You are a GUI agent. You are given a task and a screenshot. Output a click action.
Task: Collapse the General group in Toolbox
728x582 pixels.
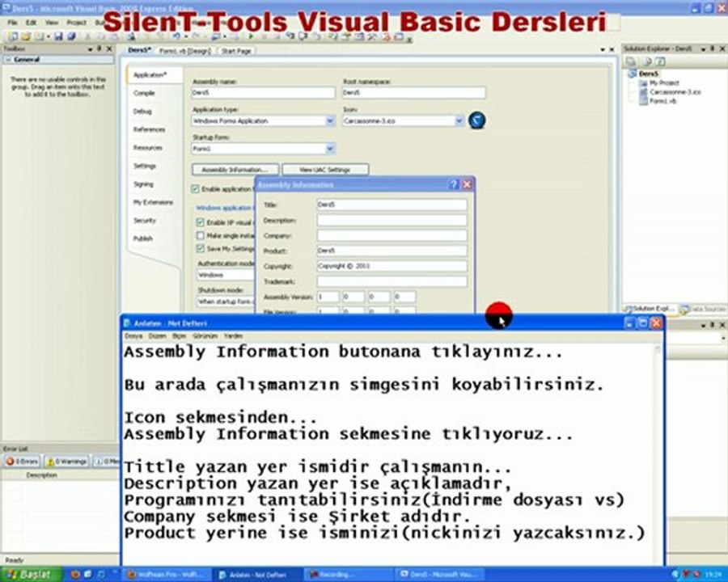point(8,59)
